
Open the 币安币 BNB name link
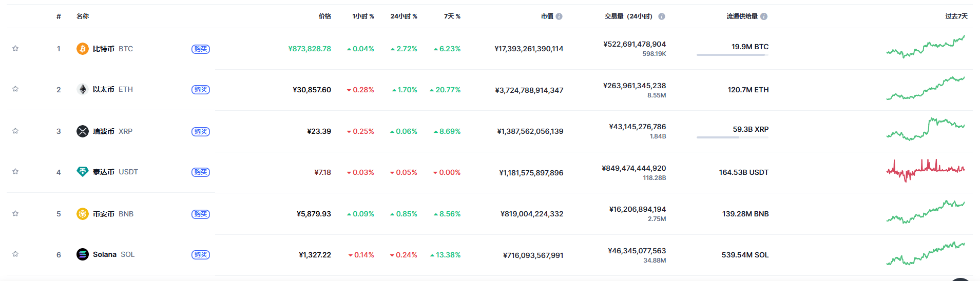point(113,214)
